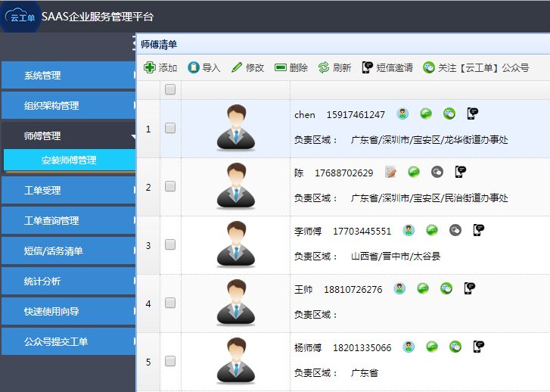Viewport: 550px width, 392px height.
Task: Select the checkbox for row 3 李师傅
Action: tap(170, 244)
